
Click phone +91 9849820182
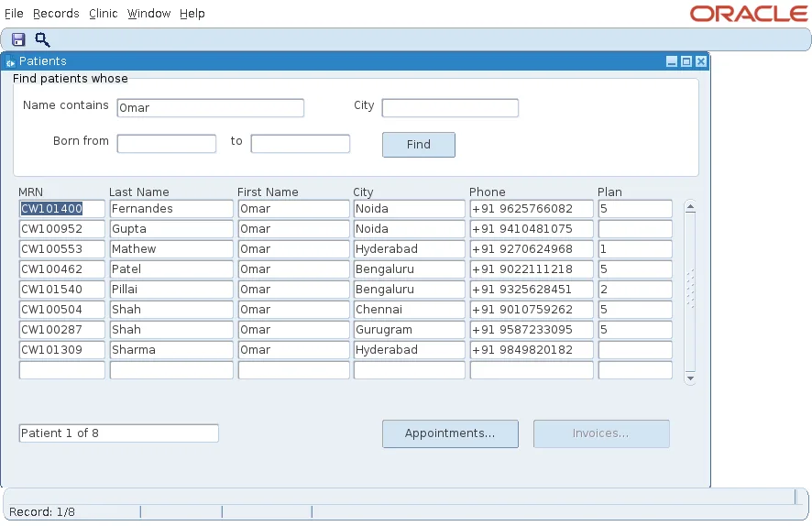[532, 350]
